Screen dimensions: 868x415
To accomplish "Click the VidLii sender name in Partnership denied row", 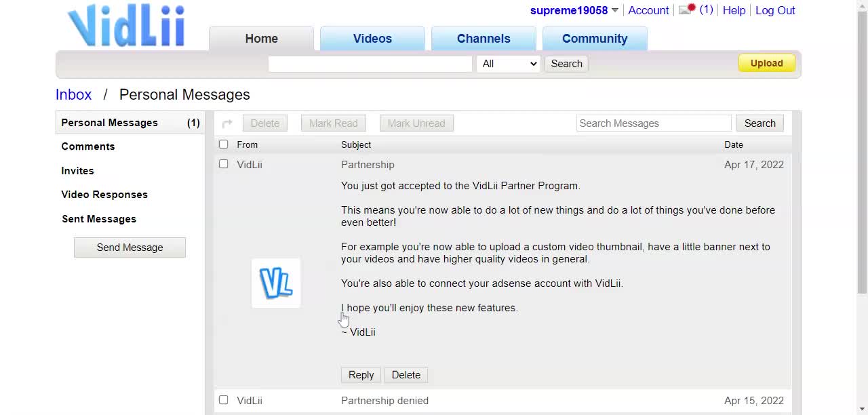I will (250, 401).
